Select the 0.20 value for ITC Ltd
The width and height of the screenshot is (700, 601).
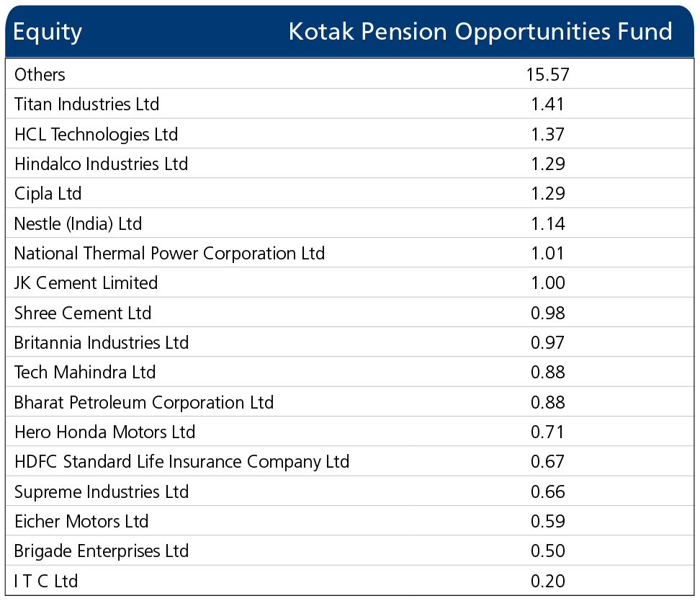(548, 581)
